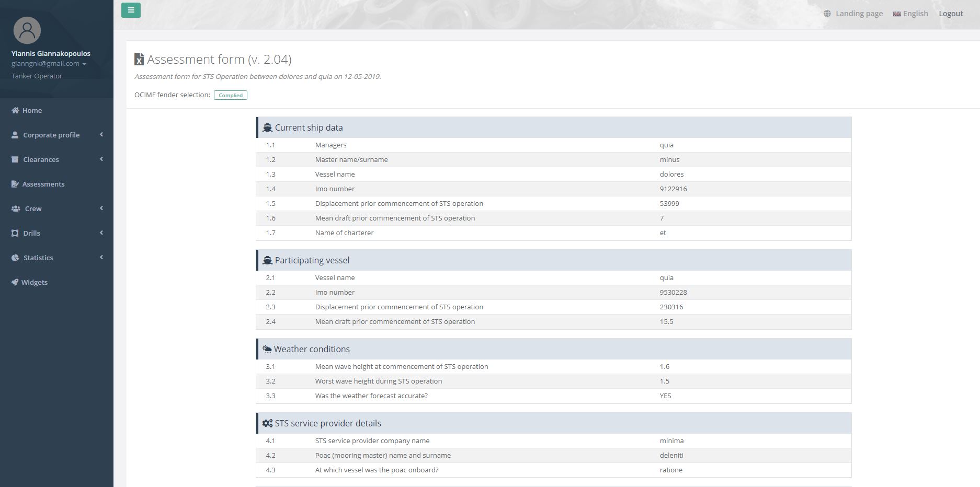Screen dimensions: 980x487
Task: Click the Widgets icon in the sidebar
Action: click(x=14, y=282)
